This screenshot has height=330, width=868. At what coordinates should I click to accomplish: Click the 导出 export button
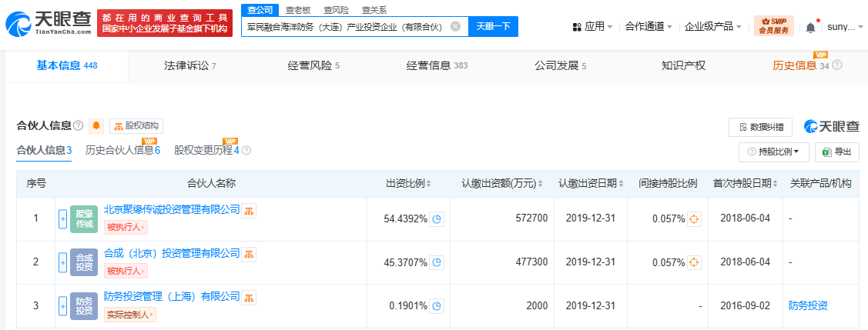837,152
